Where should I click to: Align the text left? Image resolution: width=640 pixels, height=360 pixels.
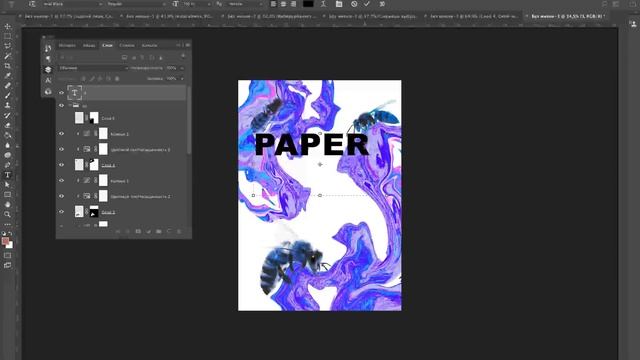(273, 4)
